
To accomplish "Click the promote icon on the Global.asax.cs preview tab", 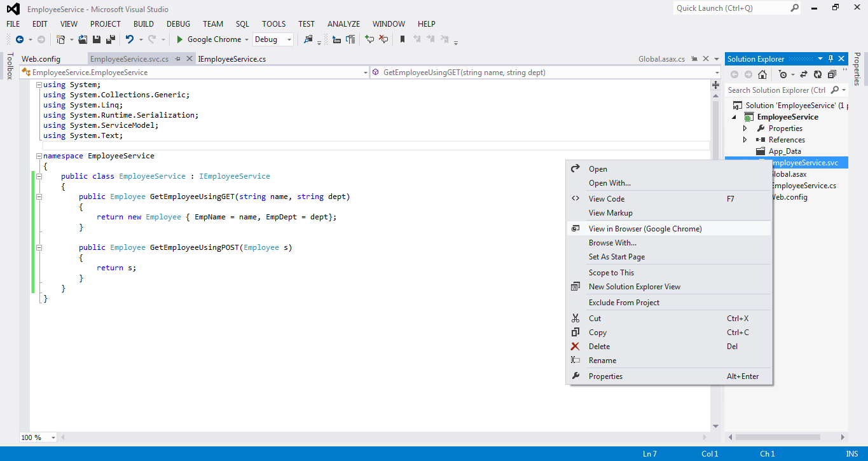I will click(x=694, y=58).
